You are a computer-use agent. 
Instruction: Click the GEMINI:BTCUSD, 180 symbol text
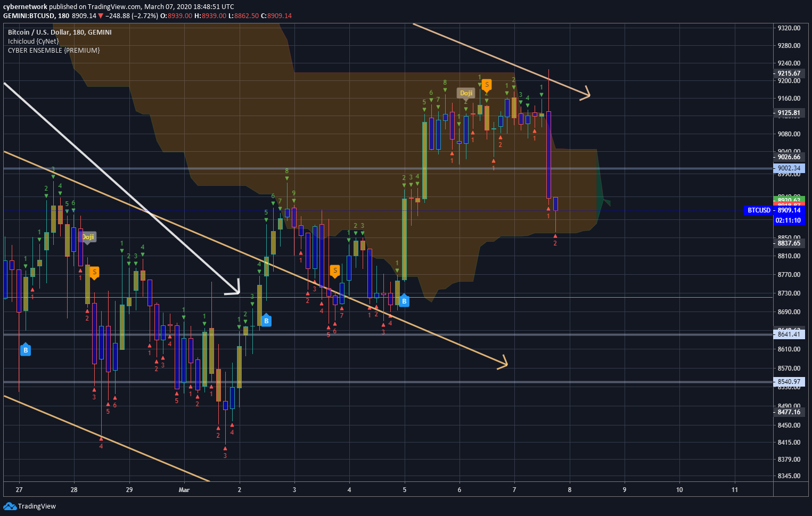point(36,16)
